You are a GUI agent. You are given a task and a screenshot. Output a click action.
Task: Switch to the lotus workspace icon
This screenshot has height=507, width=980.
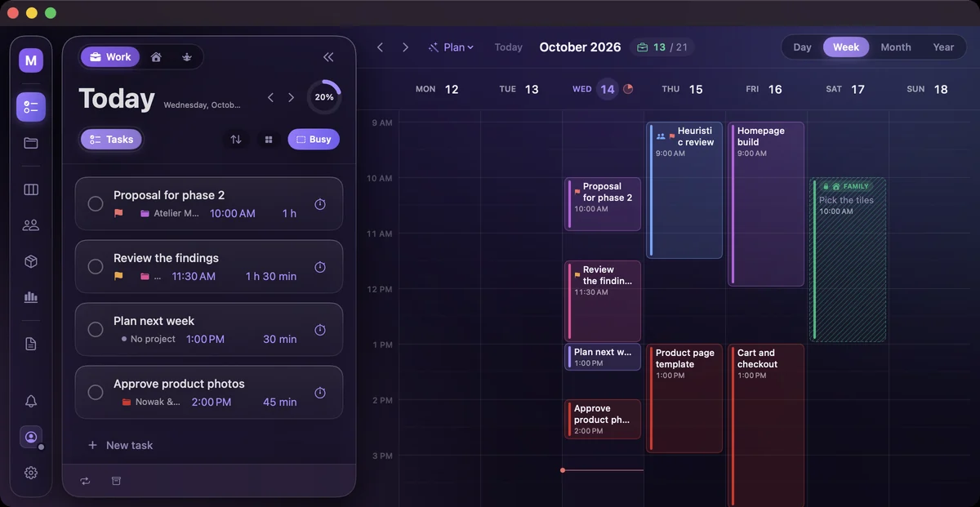[x=187, y=57]
